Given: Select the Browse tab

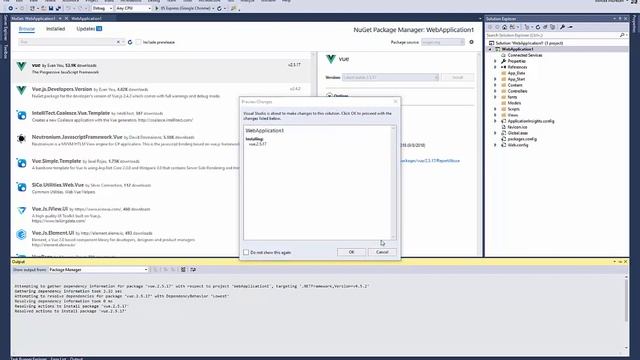Looking at the screenshot, I should click(x=27, y=29).
